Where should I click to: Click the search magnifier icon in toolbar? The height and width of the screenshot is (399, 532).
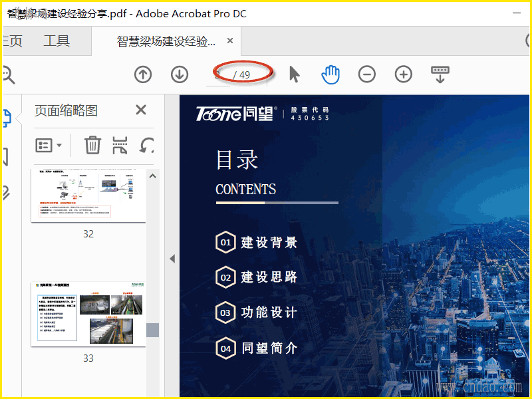(9, 74)
